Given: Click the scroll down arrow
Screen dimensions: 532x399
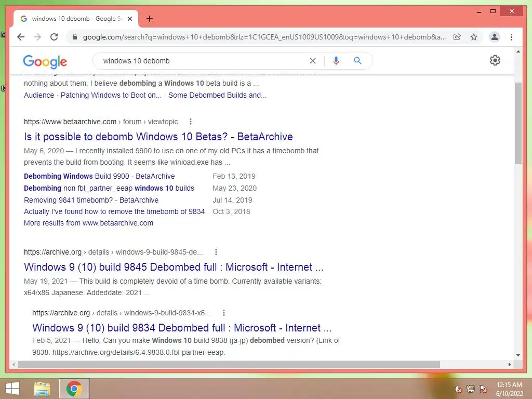Looking at the screenshot, I should (518, 355).
